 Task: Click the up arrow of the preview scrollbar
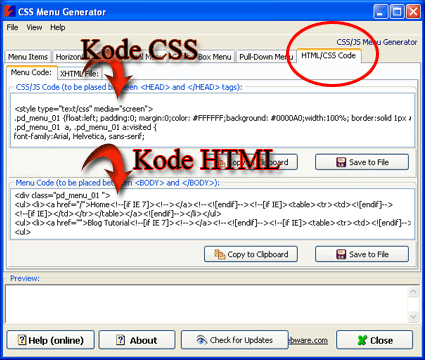pos(413,292)
